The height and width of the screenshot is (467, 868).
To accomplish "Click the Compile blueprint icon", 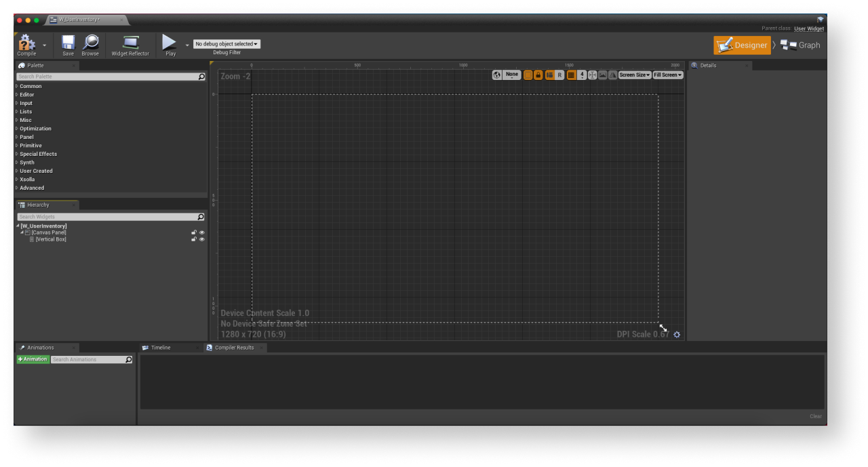I will [x=26, y=44].
